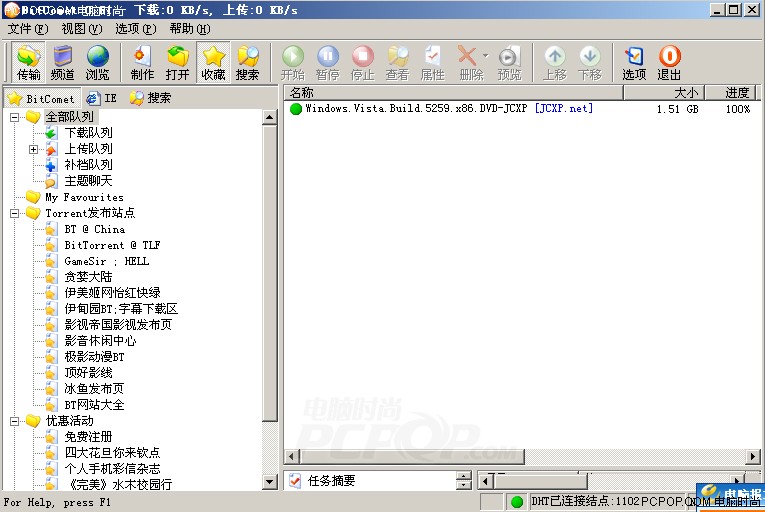Open the 视图(V) menu
This screenshot has width=765, height=512.
(81, 29)
